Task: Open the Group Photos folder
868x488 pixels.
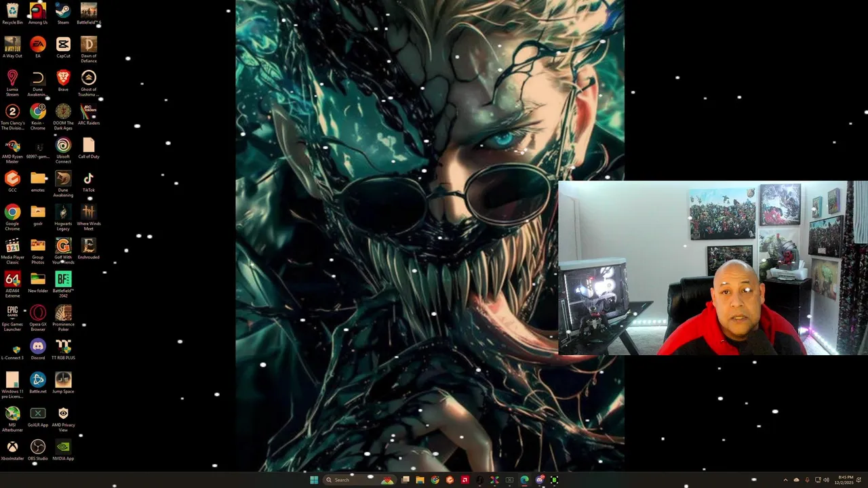Action: [x=38, y=251]
